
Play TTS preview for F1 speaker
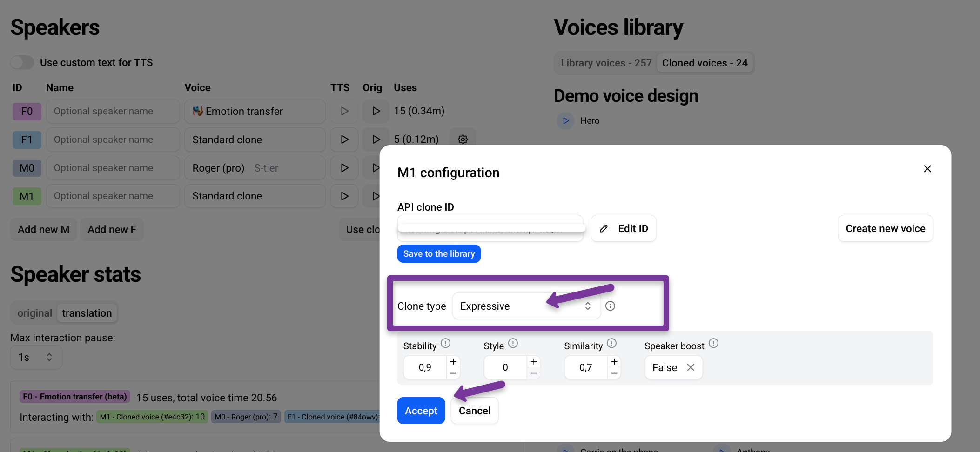344,140
